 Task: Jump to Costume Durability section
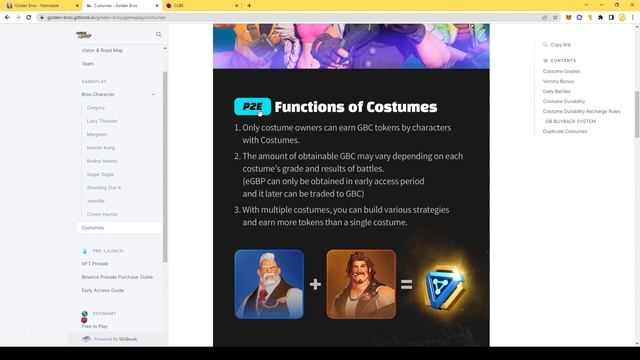(x=564, y=101)
